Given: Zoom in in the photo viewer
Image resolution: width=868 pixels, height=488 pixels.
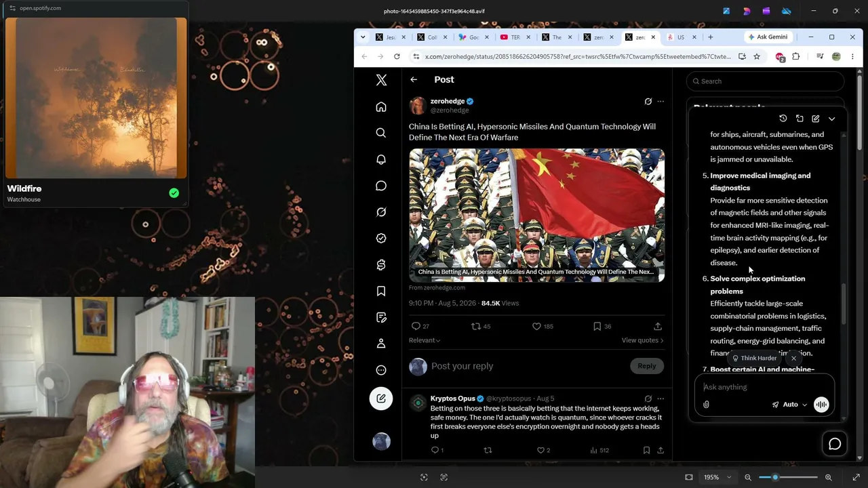Looking at the screenshot, I should (x=828, y=477).
